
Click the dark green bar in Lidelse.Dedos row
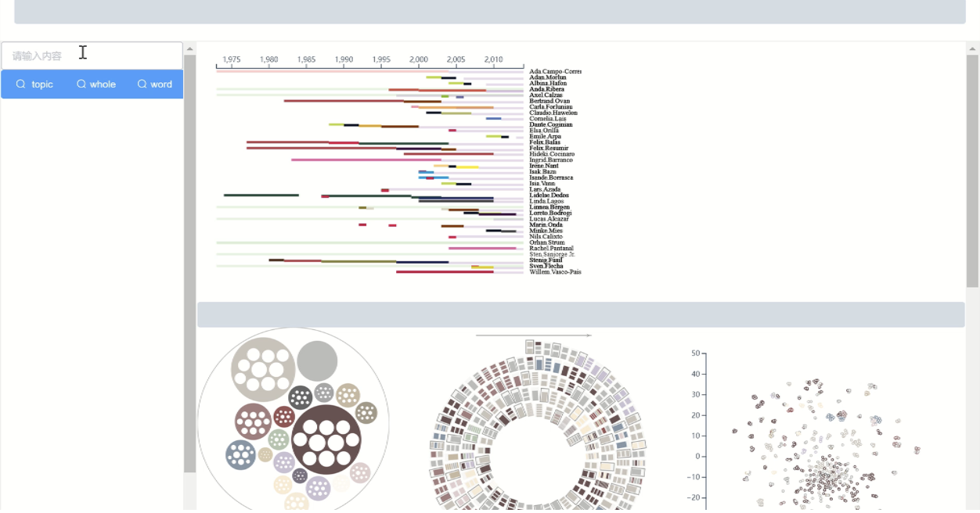pyautogui.click(x=261, y=196)
